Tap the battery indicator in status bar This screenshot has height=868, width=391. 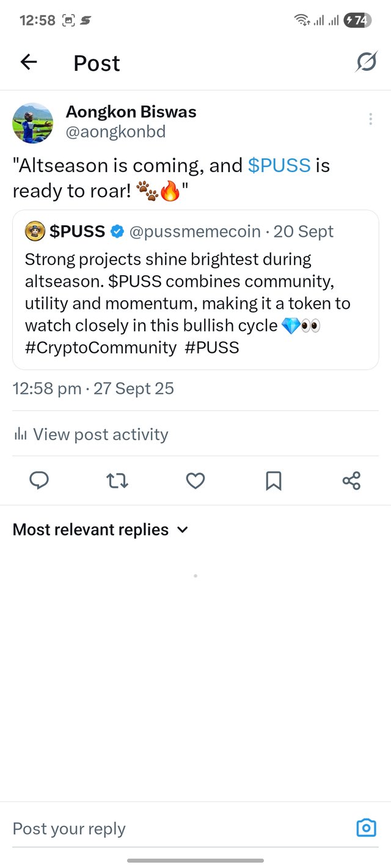point(357,20)
